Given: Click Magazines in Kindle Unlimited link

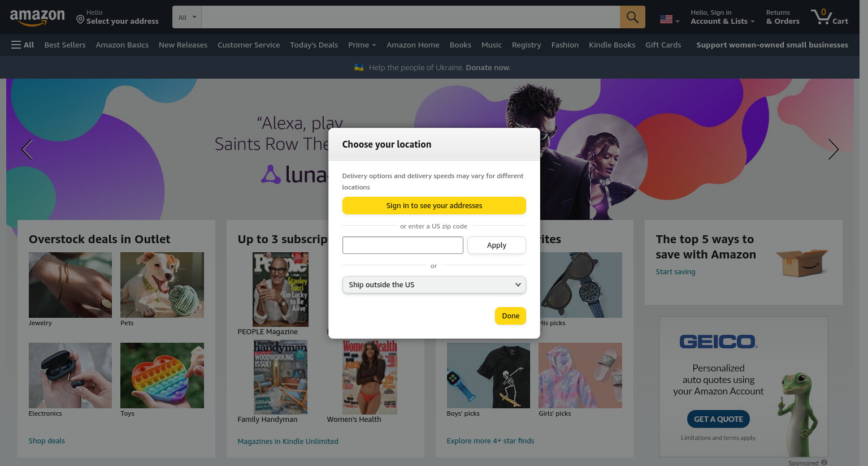Looking at the screenshot, I should pos(288,441).
